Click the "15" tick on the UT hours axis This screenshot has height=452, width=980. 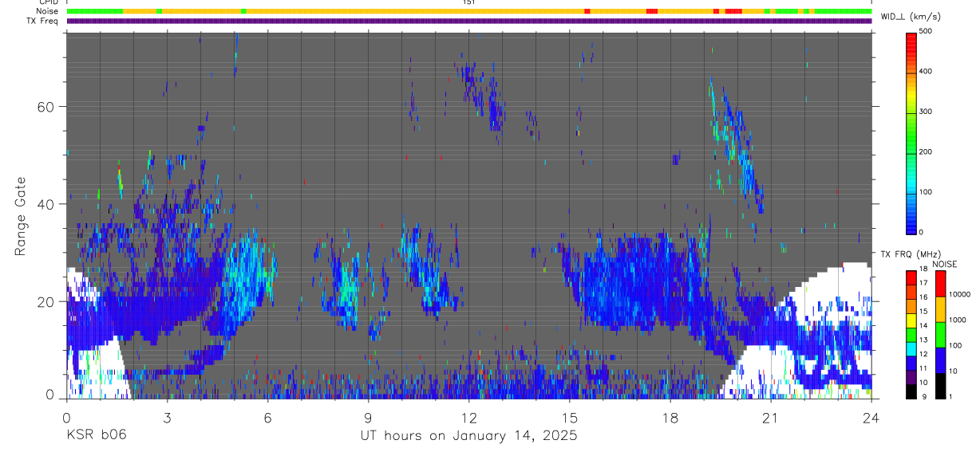pos(569,417)
